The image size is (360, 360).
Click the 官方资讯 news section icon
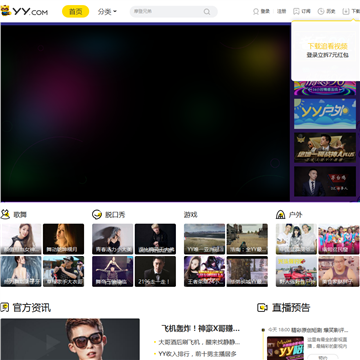pos(5,307)
